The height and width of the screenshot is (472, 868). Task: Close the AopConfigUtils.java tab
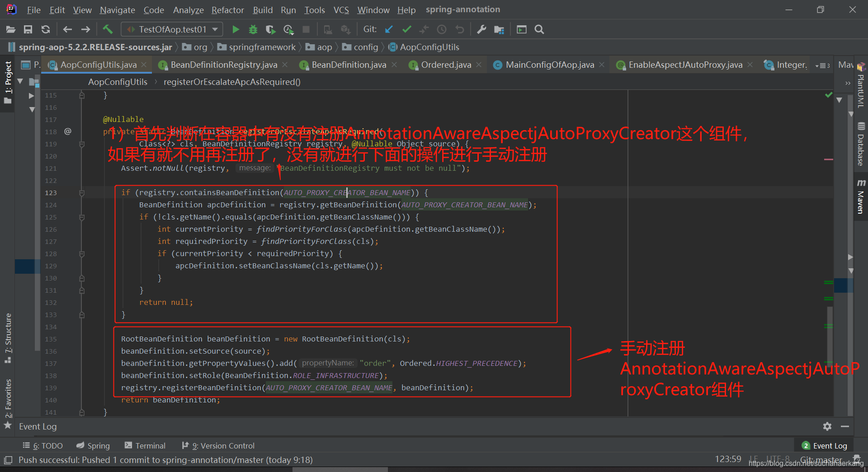click(144, 65)
